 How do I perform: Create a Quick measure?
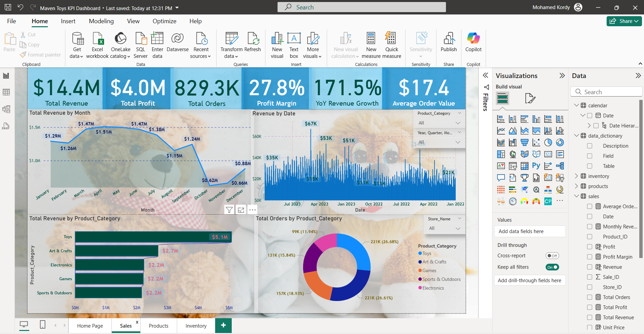click(392, 45)
